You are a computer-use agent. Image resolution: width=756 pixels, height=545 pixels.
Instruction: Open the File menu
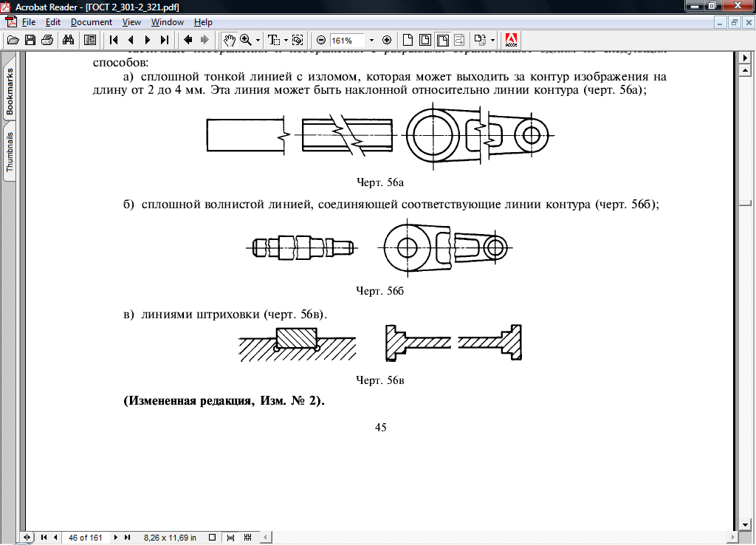click(x=29, y=22)
